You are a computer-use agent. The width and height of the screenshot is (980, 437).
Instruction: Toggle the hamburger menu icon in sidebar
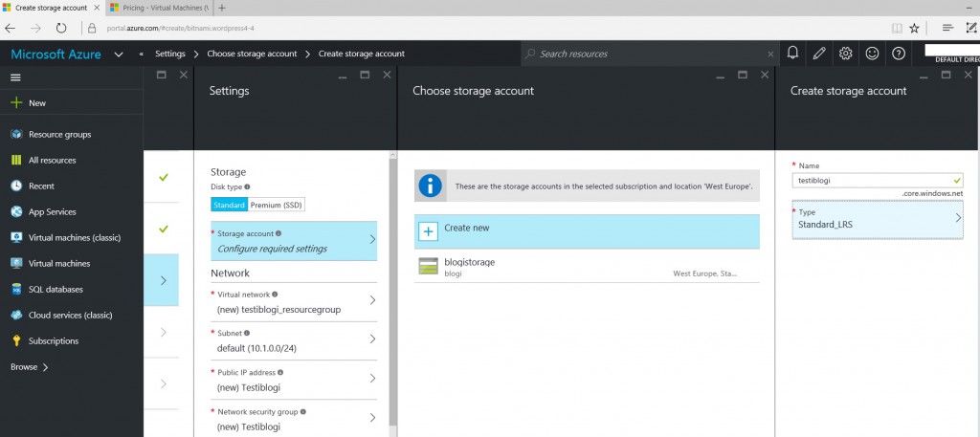[15, 77]
